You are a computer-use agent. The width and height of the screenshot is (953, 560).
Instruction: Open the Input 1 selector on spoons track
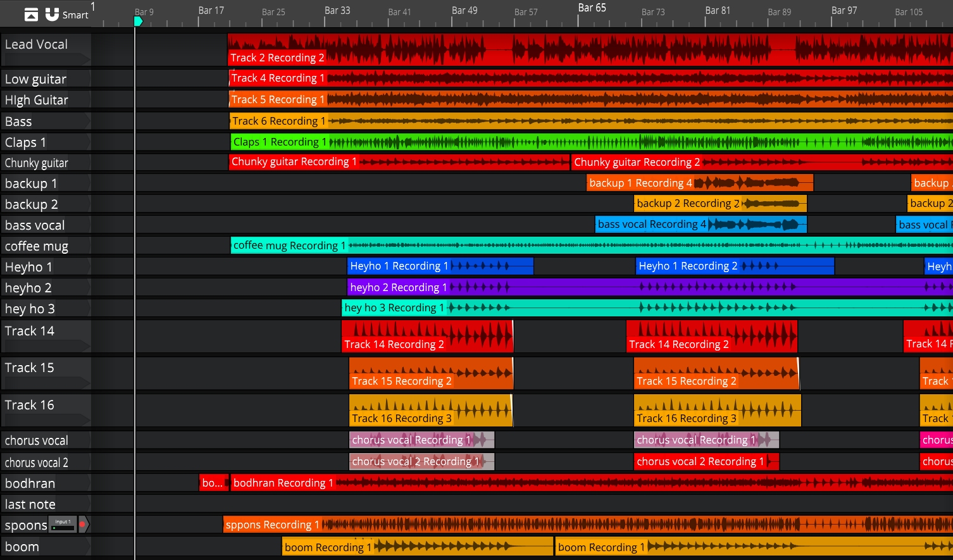point(62,524)
